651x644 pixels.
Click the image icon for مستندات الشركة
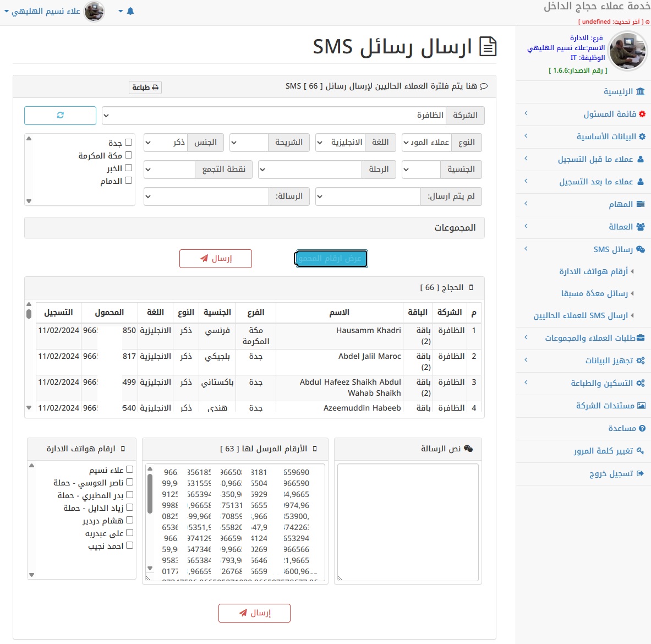(x=641, y=406)
